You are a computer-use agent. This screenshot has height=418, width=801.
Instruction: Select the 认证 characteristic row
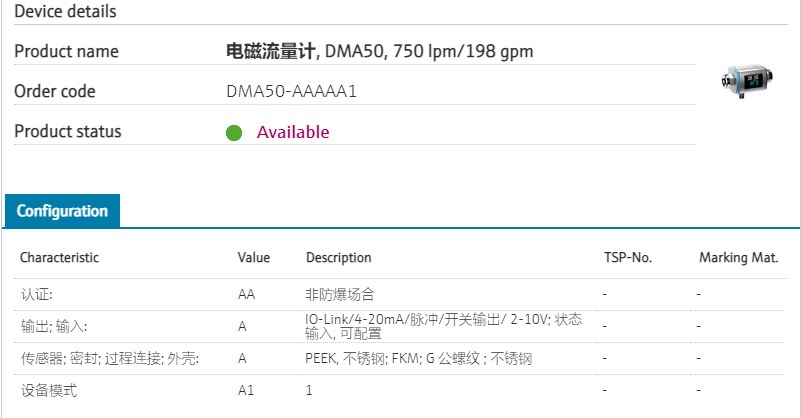(36, 295)
